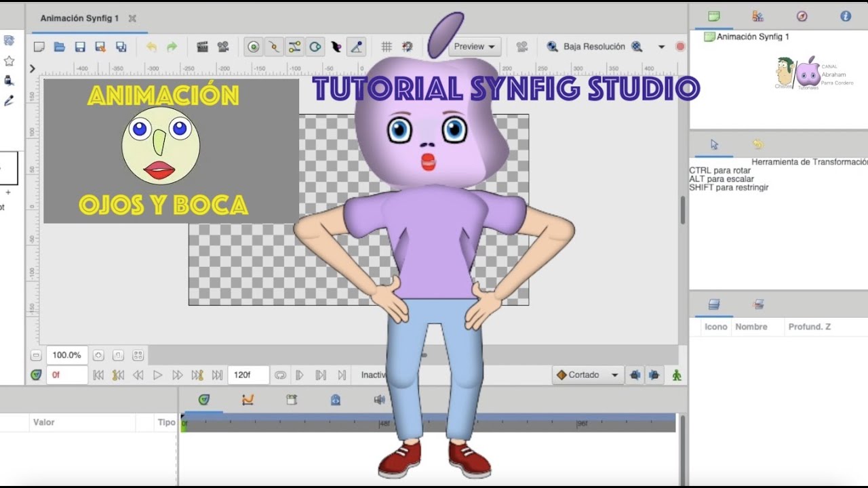Reset zoom to 100 percent icon
Screen dimensions: 868x488
coord(118,355)
